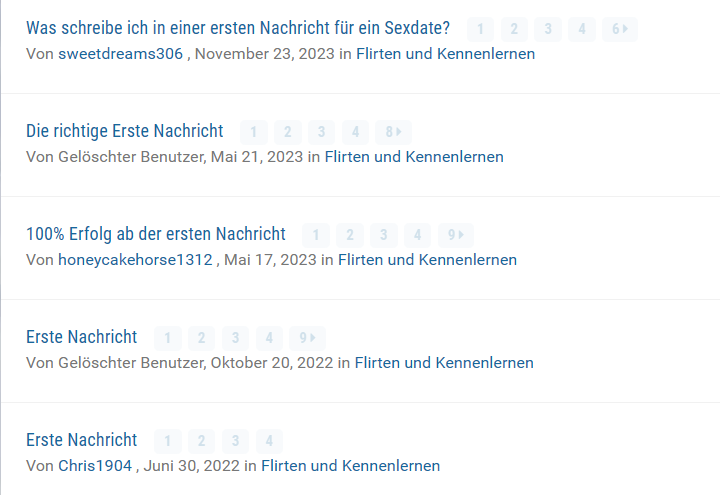This screenshot has width=720, height=495.
Task: Jump to last page 6 of Sexdate thread
Action: tap(620, 29)
